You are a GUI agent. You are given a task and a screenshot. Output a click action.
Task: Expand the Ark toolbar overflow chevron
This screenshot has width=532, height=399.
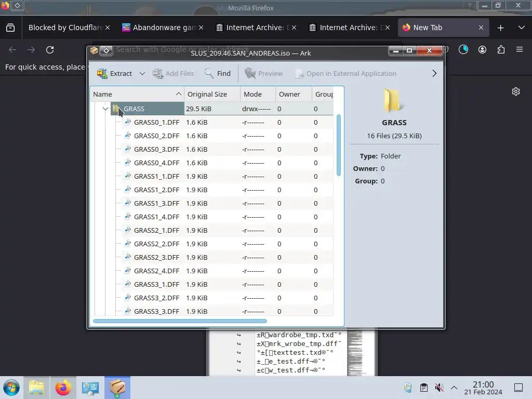434,73
